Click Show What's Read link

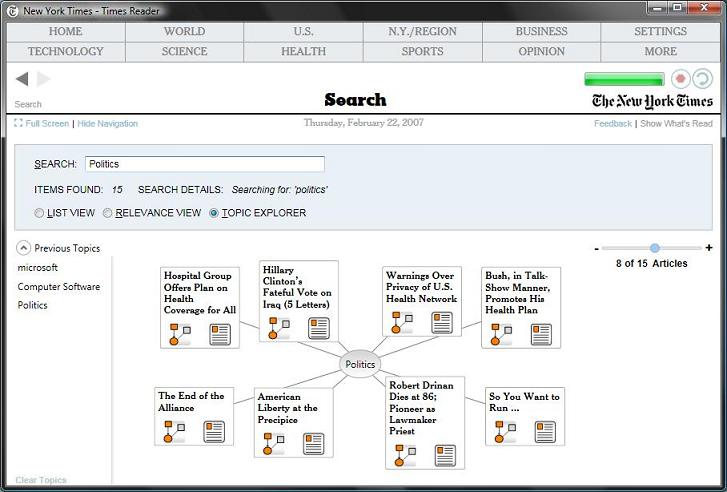pyautogui.click(x=676, y=123)
